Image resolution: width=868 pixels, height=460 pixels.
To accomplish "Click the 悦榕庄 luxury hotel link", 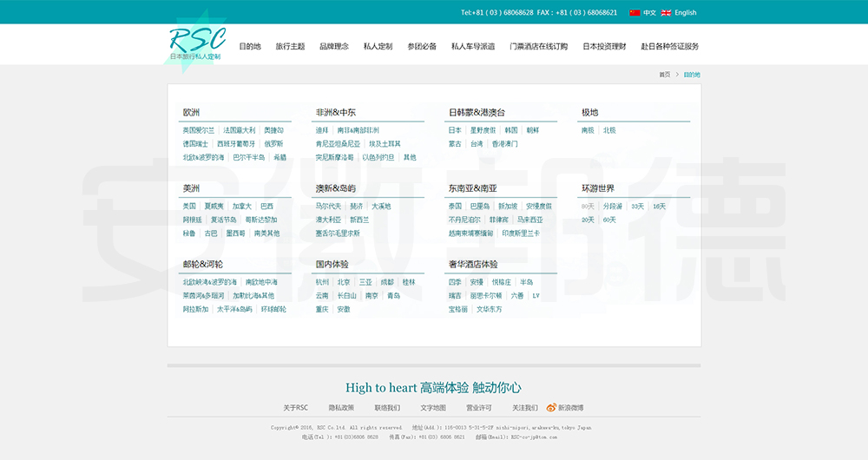I will [x=502, y=282].
